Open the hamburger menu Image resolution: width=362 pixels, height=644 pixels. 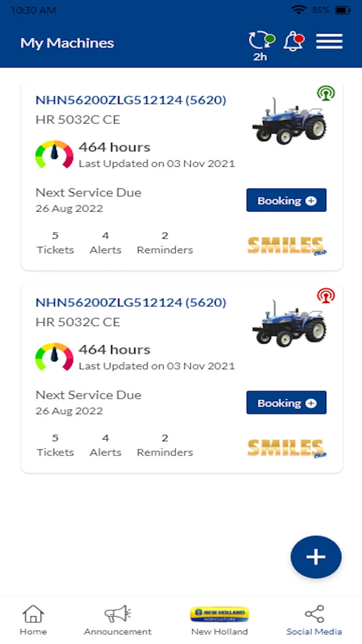point(329,41)
